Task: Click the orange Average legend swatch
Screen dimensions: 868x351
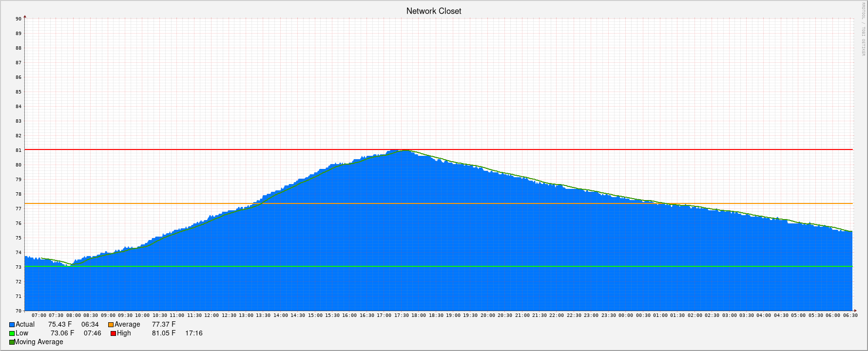Action: (111, 325)
